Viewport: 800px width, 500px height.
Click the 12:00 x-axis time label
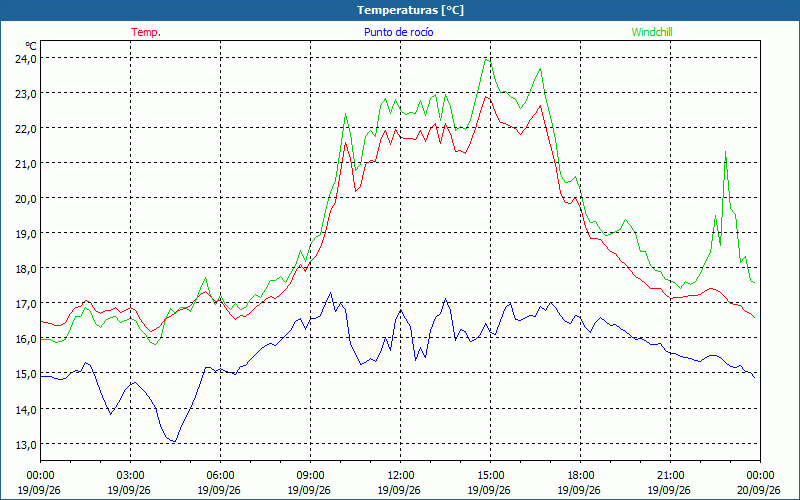(401, 476)
